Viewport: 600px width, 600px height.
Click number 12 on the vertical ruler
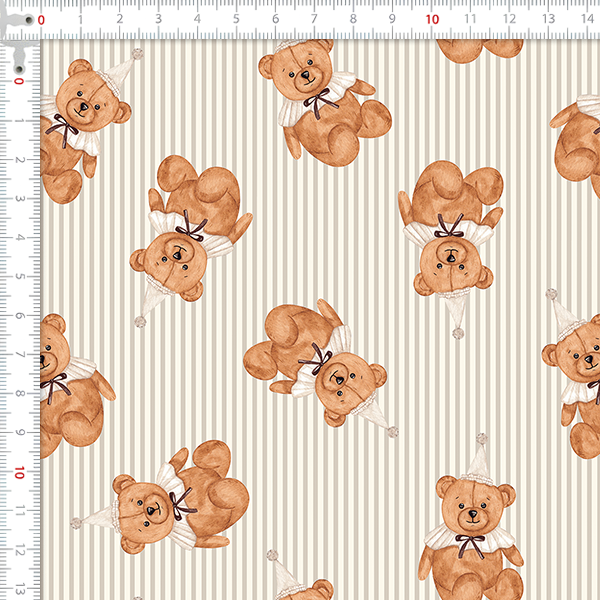(19, 551)
